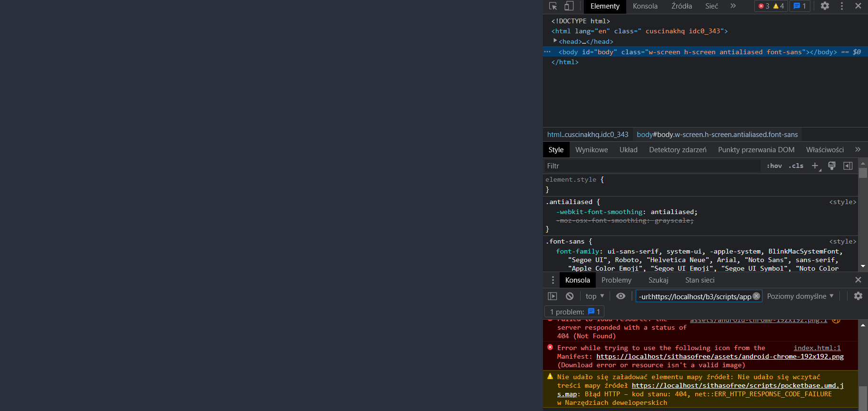Focus the Filtr styles filter field
The height and width of the screenshot is (411, 868).
[652, 166]
